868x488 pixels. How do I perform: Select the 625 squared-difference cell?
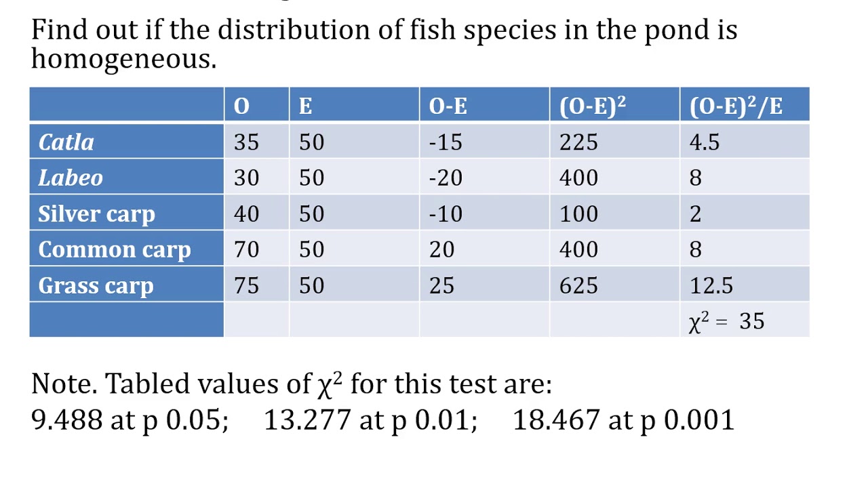pos(578,286)
